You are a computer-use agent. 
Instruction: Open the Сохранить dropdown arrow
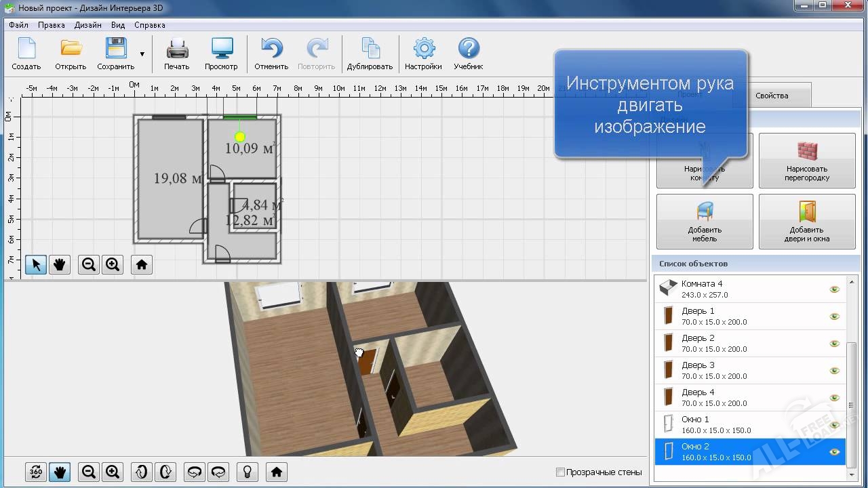click(x=142, y=54)
